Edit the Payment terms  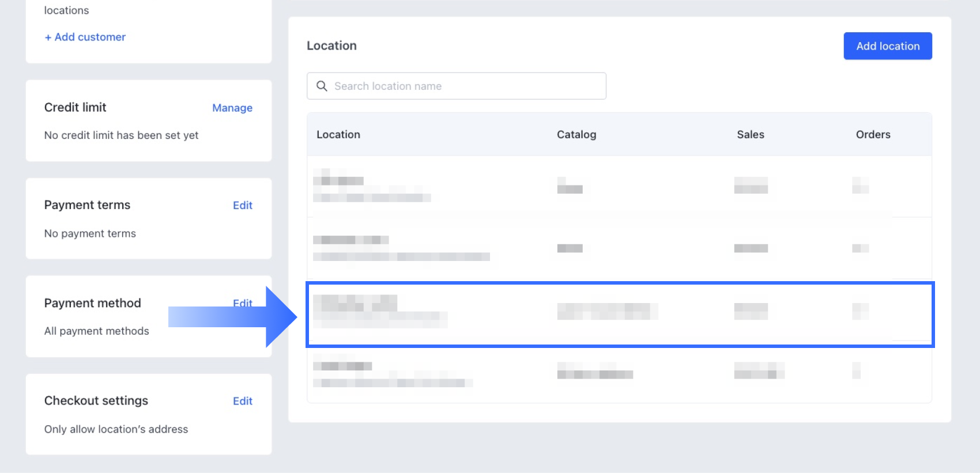pyautogui.click(x=242, y=205)
